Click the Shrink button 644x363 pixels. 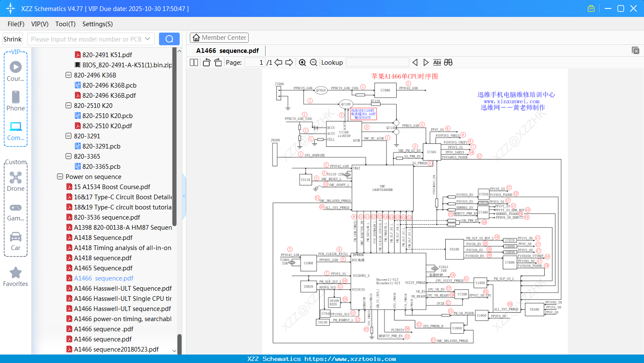click(13, 39)
